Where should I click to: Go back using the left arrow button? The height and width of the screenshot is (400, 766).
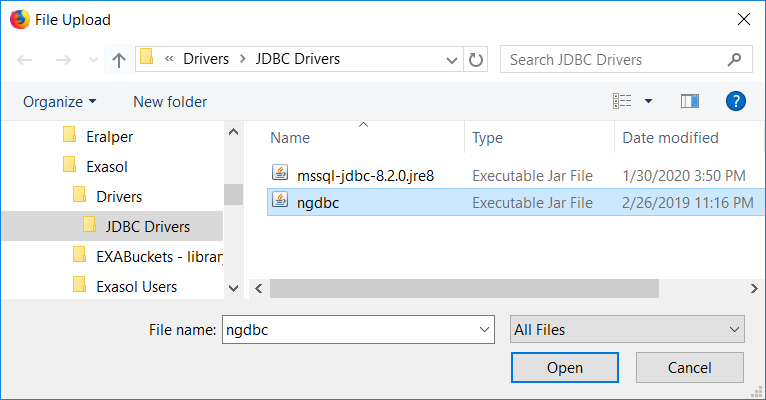(24, 60)
